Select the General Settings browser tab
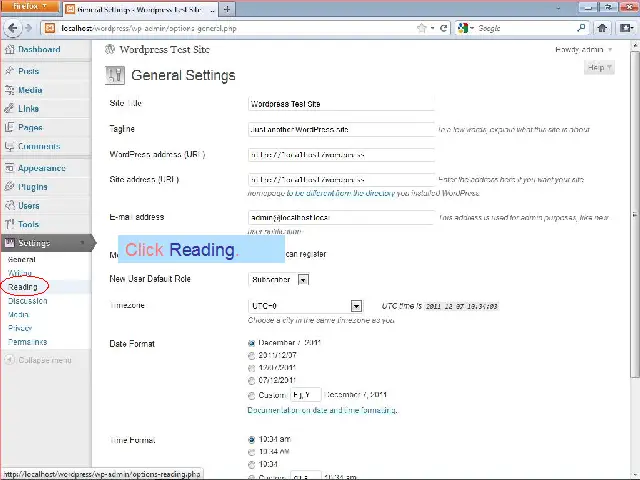 140,9
